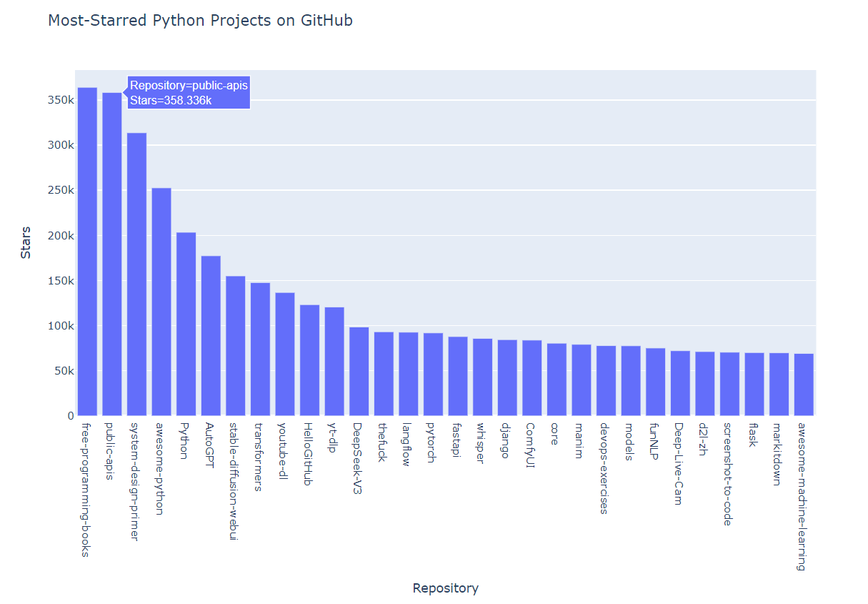Viewport: 868px width, 604px height.
Task: Select the transformers bar
Action: coord(260,350)
